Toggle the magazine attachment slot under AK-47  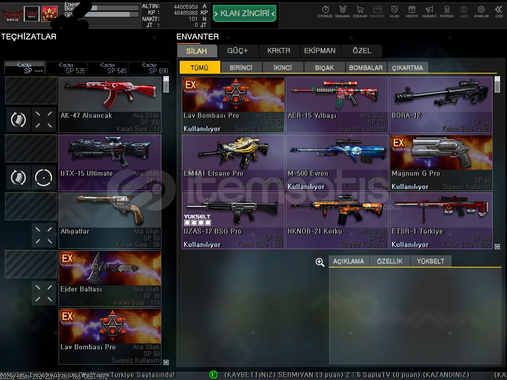[x=18, y=120]
